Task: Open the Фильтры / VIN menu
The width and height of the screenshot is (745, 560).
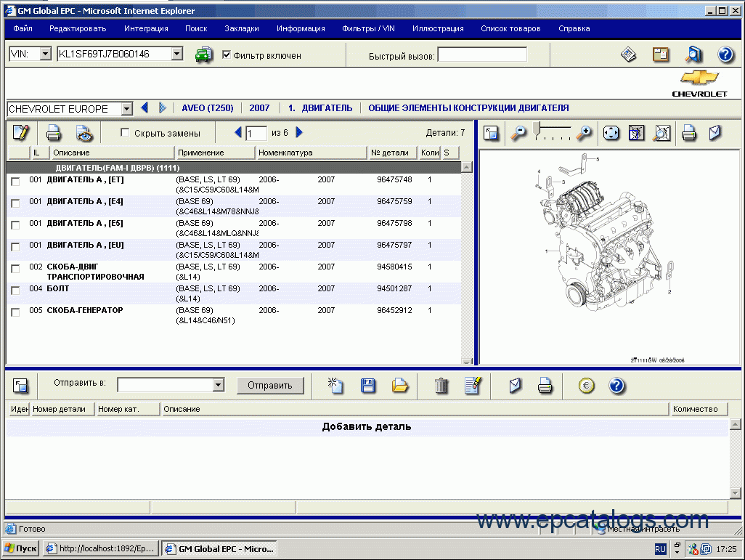Action: (x=369, y=28)
